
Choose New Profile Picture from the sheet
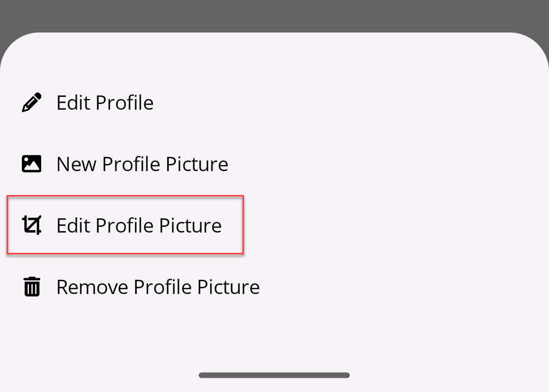(142, 164)
